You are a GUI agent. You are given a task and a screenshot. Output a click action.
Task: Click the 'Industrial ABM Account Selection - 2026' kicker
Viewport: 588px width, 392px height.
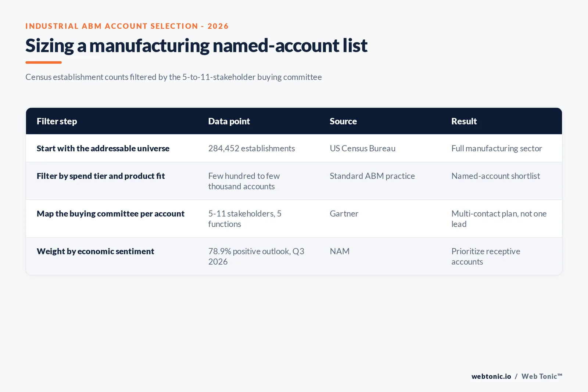pyautogui.click(x=127, y=26)
